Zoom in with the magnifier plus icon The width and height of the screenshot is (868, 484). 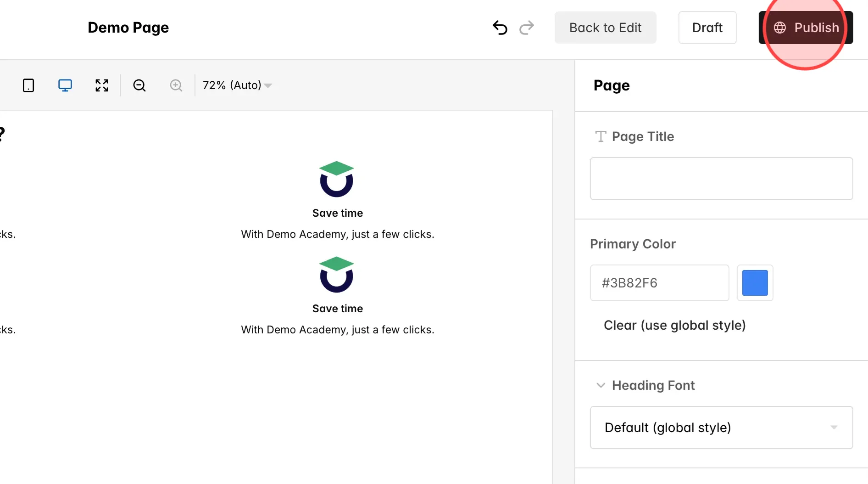[176, 85]
